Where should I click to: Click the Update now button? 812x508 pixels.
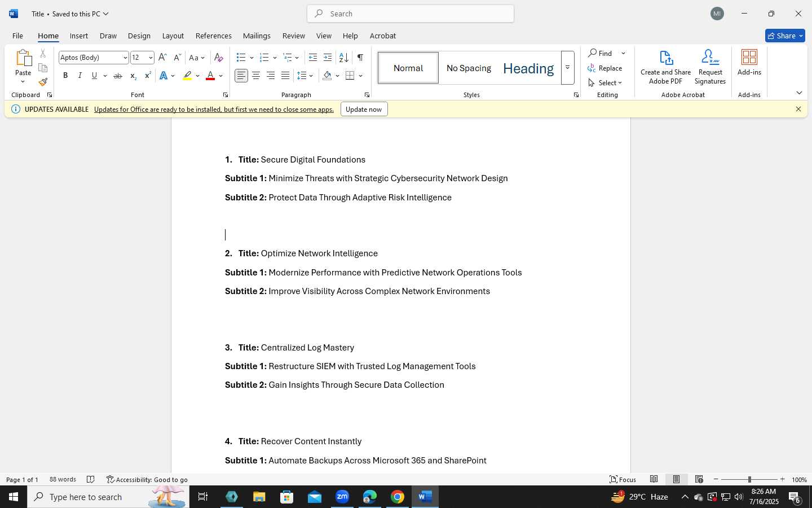364,109
